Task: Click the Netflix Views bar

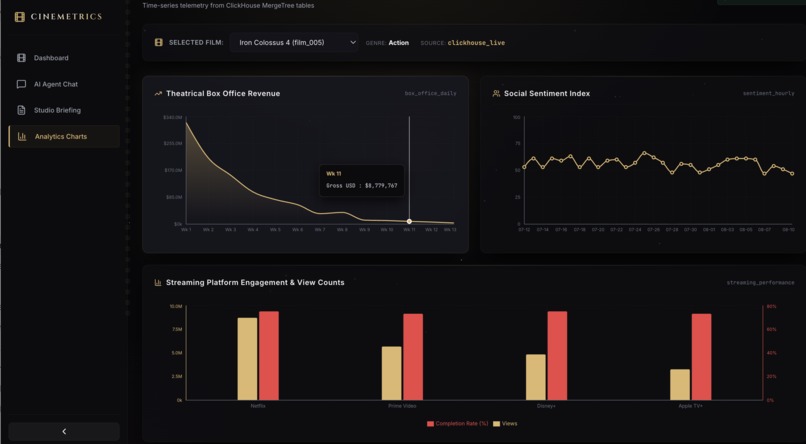Action: [x=247, y=359]
